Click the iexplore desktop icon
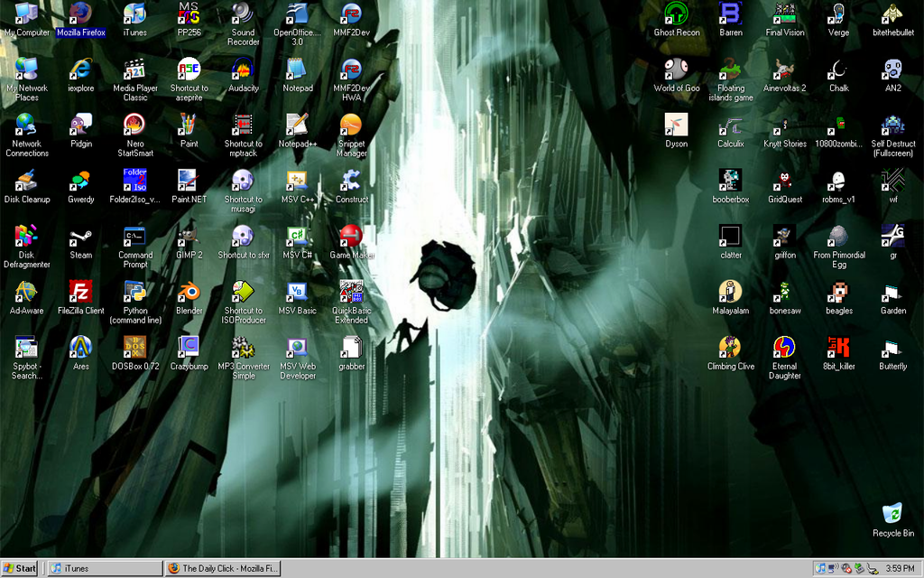This screenshot has width=924, height=578. (80, 69)
